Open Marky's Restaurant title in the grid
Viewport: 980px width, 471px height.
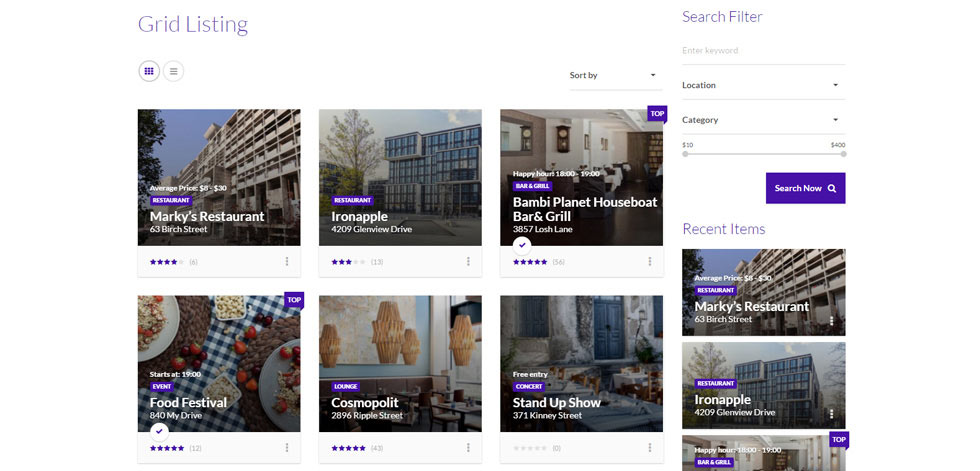[207, 217]
